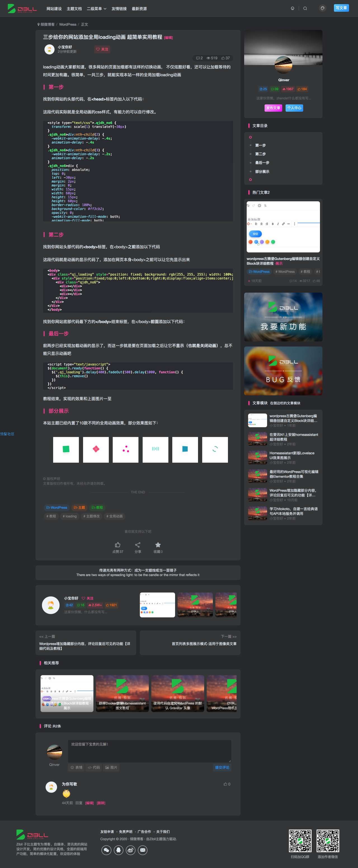Open previous post 上一篇 link

[86, 643]
